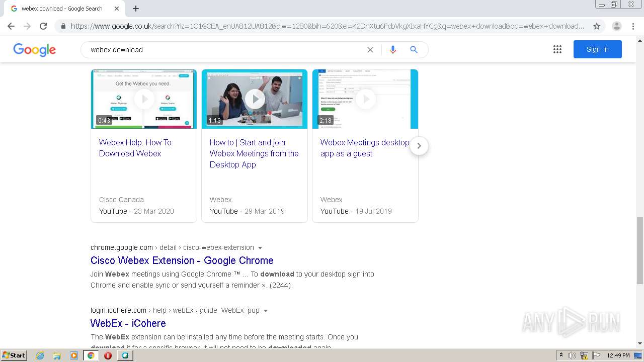The image size is (644, 362).
Task: Open the media player from taskbar
Action: tap(74, 355)
